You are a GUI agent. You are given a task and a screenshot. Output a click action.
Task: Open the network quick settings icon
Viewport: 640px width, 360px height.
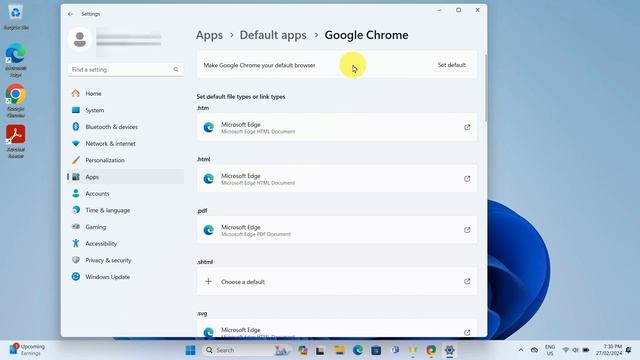click(566, 350)
